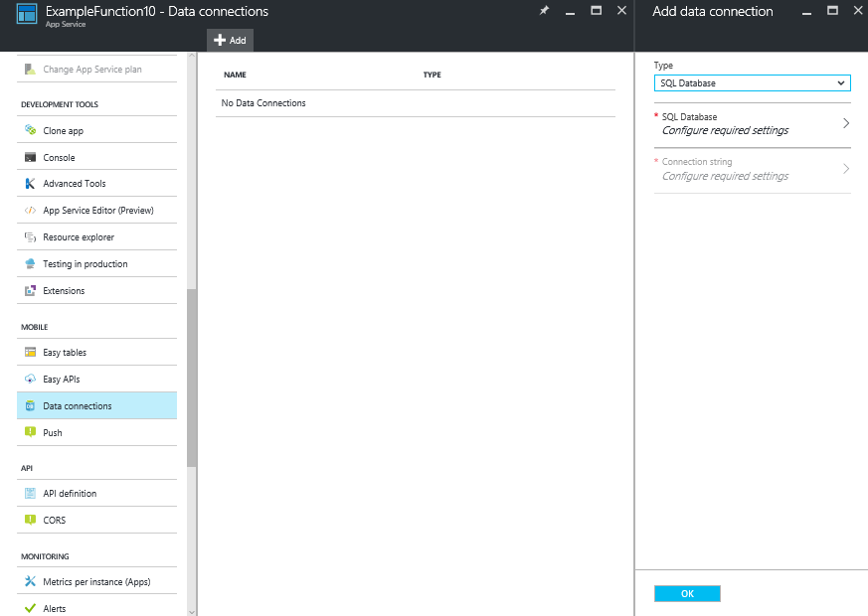This screenshot has height=616, width=868.
Task: Expand SQL Database configure required settings
Action: click(x=752, y=124)
